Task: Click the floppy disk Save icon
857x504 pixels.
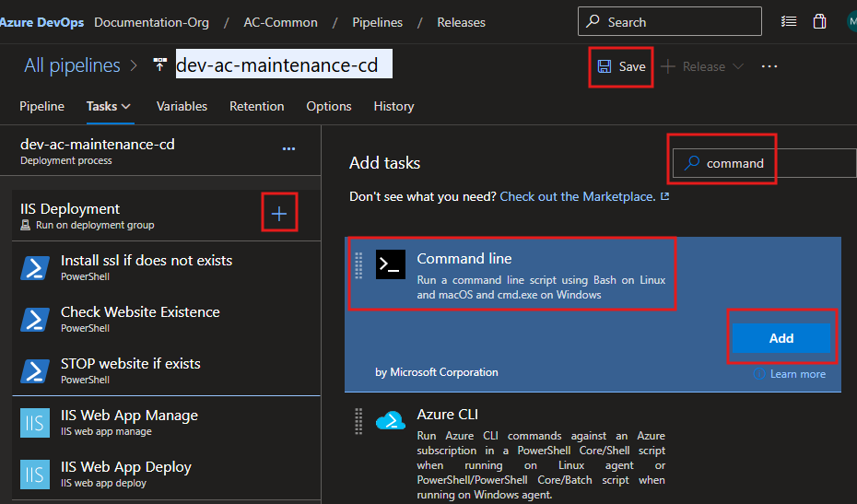Action: (604, 66)
